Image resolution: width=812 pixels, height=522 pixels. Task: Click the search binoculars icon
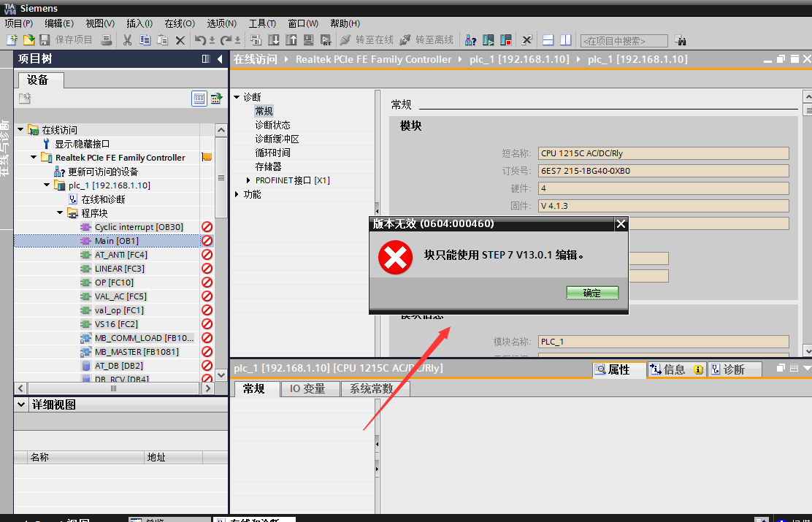(680, 41)
